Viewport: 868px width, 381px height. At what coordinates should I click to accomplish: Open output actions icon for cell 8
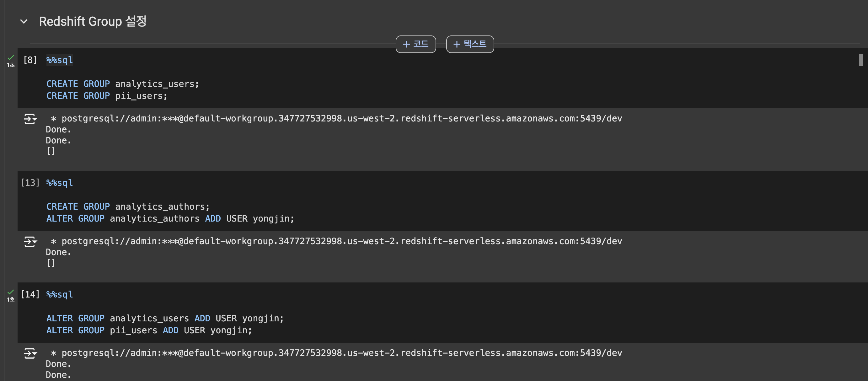point(30,119)
